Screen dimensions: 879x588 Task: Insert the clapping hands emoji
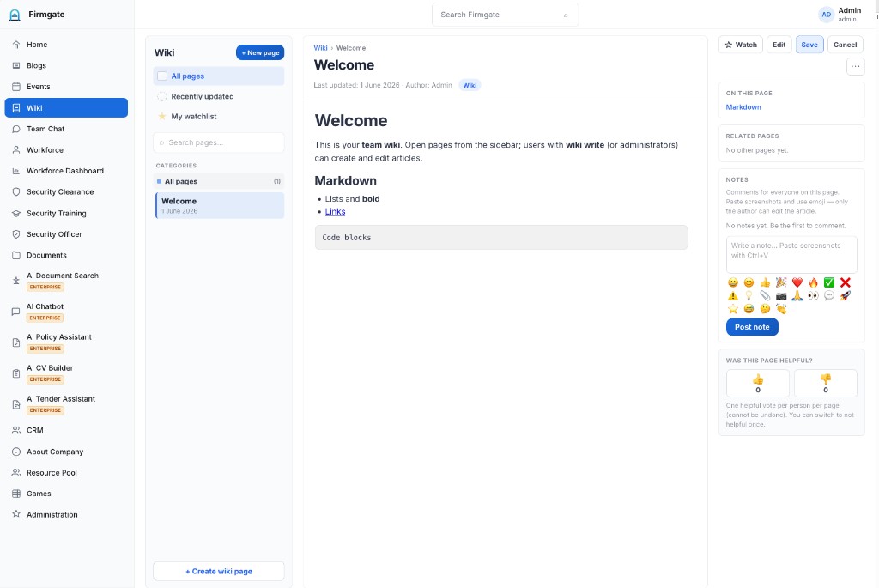click(x=781, y=309)
